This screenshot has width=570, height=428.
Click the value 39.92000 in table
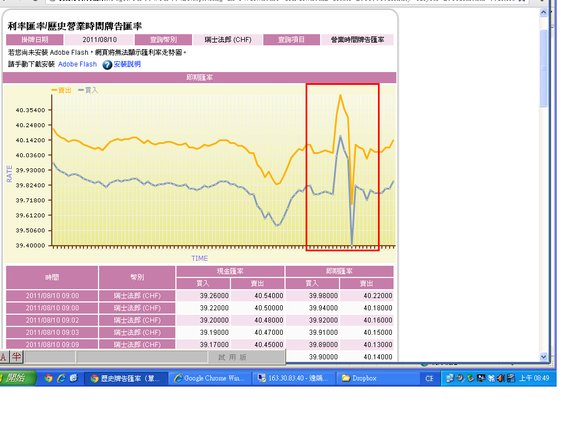coord(323,320)
